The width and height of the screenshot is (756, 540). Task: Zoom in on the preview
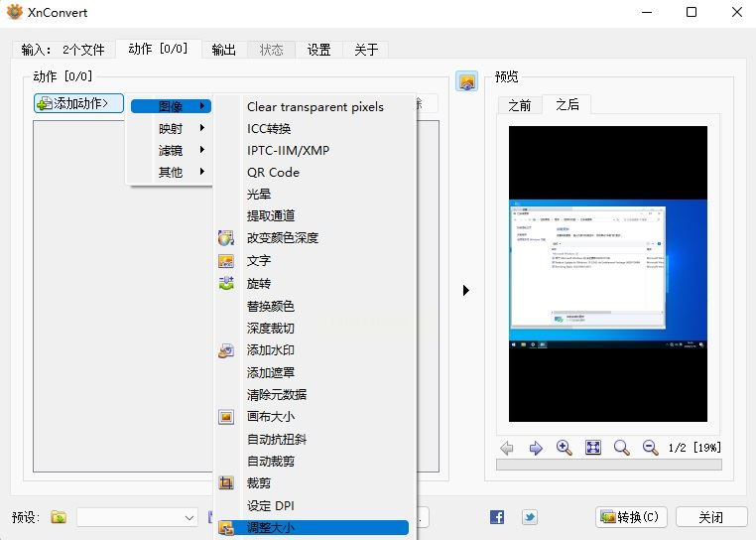coord(565,448)
